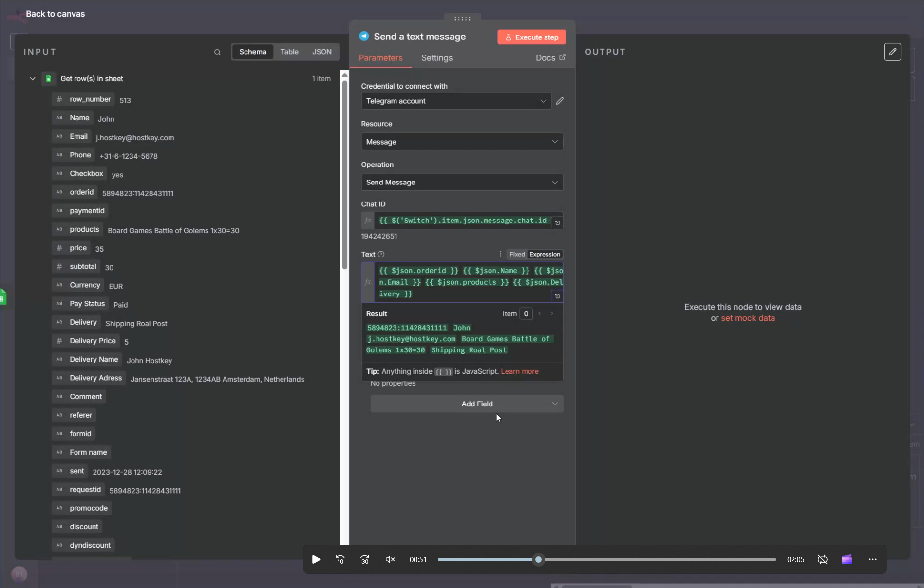
Task: Switch input view to the JSON tab
Action: tap(321, 52)
